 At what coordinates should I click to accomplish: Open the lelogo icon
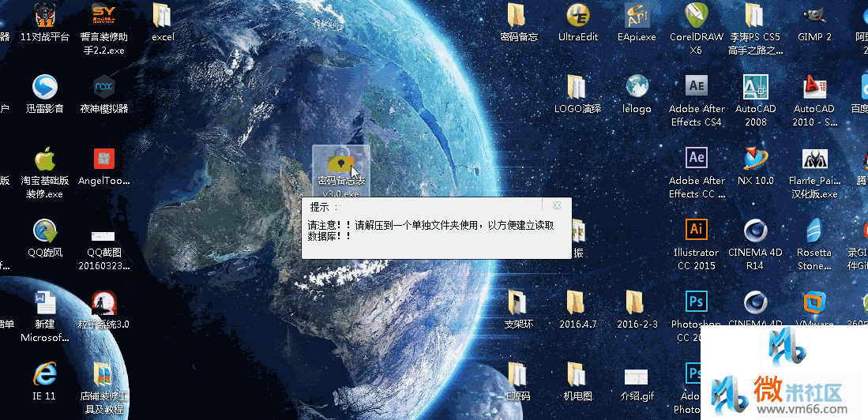pos(637,95)
